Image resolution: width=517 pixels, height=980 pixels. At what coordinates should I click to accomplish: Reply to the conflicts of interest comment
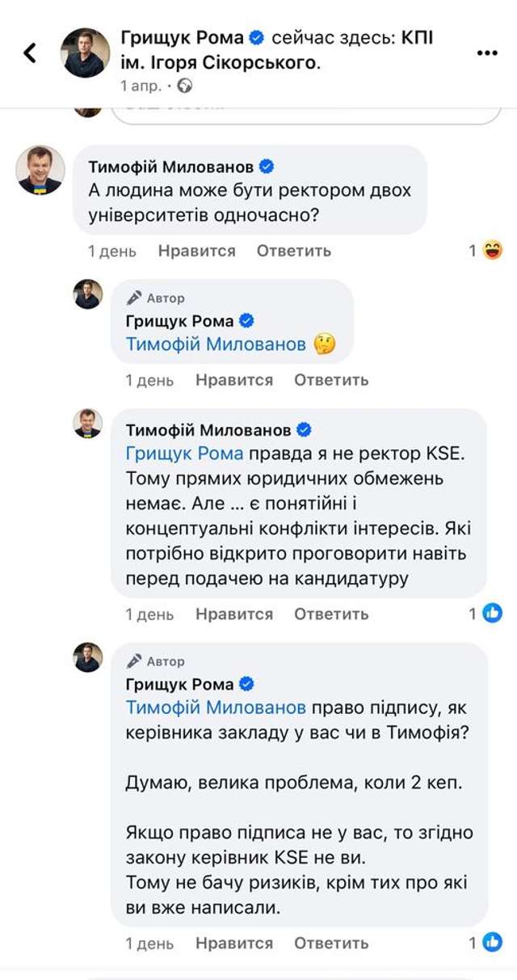(x=331, y=614)
